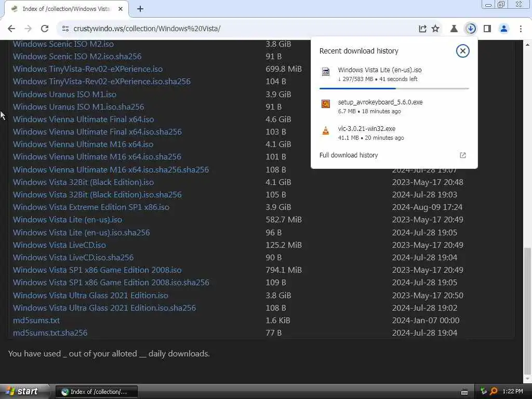Download Windows Vista Ultra Glass 2021 Edition.iso

[90, 296]
